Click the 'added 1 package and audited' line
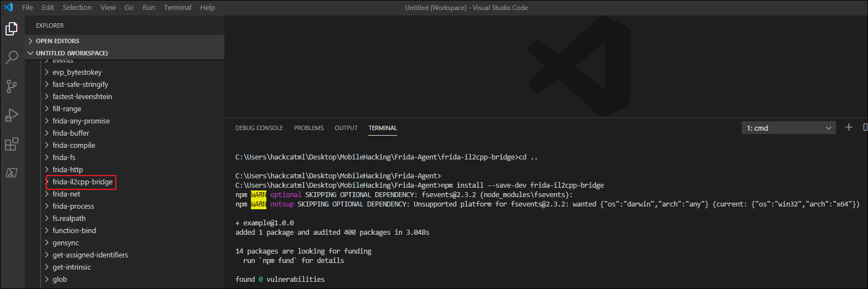Image resolution: width=868 pixels, height=289 pixels. (x=332, y=232)
